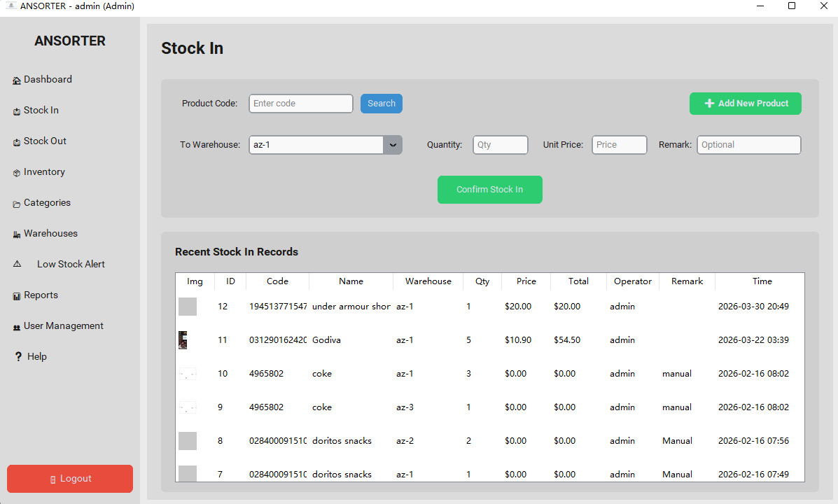Click the Low Stock Alert warning triangle icon

(17, 263)
